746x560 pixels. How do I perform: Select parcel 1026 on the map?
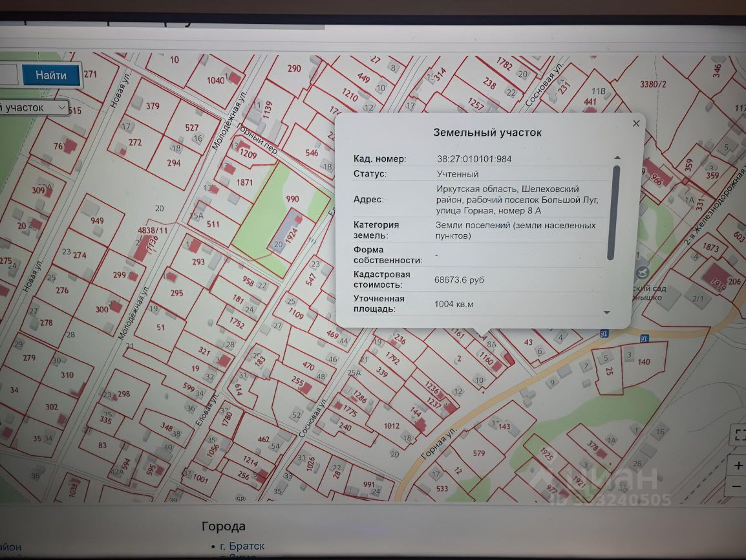point(311,462)
